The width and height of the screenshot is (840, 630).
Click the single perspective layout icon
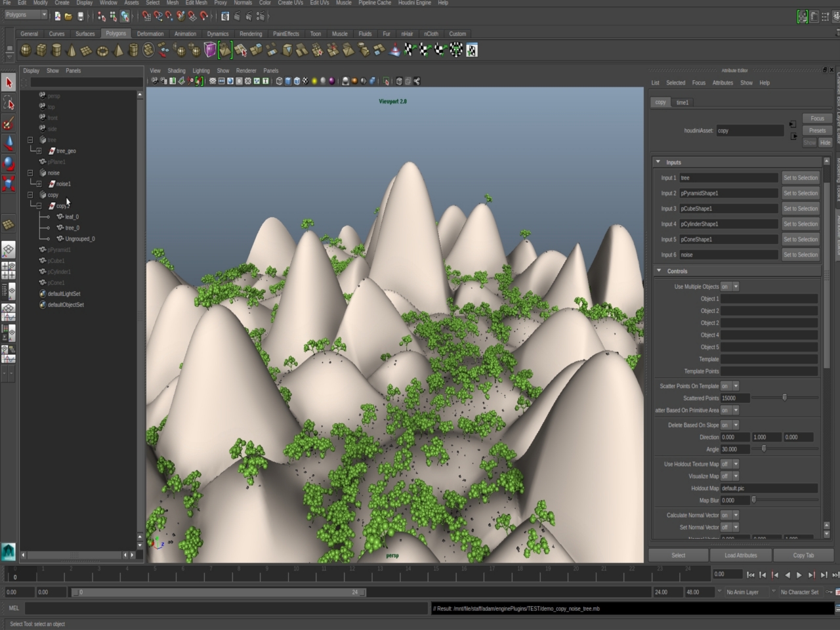8,250
